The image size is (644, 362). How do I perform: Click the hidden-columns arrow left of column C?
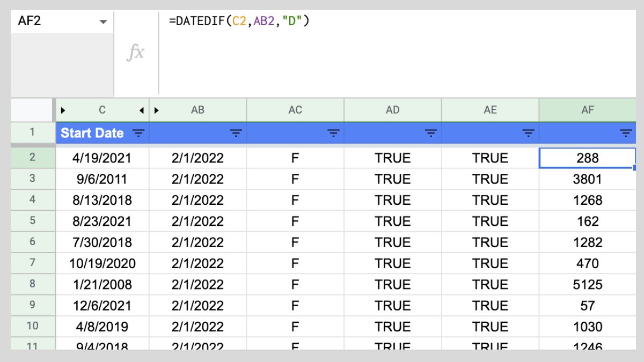[63, 110]
